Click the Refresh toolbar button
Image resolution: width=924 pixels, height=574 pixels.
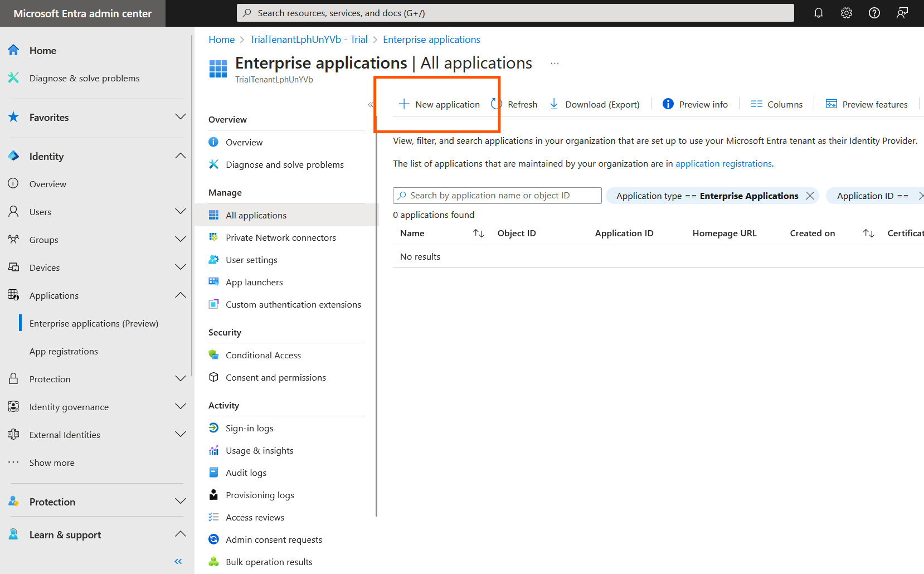514,104
